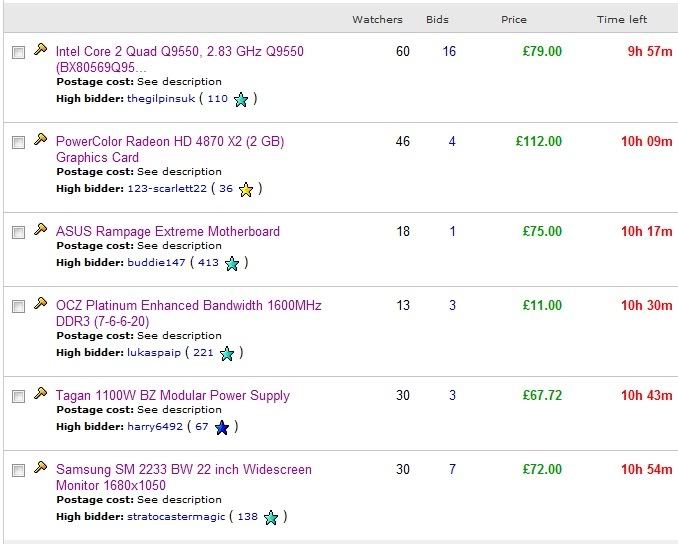Click the blue feedback star next to harry6492
This screenshot has height=544, width=678.
[x=222, y=428]
